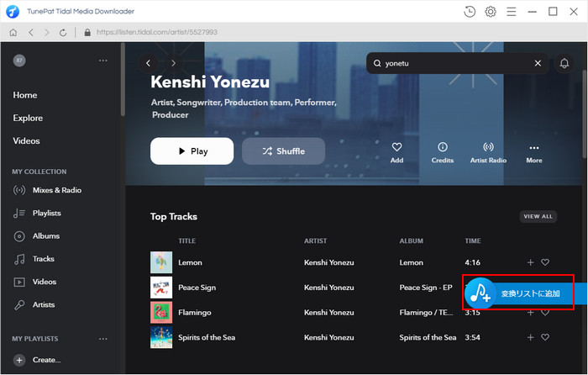Image resolution: width=588 pixels, height=375 pixels.
Task: Play Kenshi Yonezu's music
Action: coord(192,151)
